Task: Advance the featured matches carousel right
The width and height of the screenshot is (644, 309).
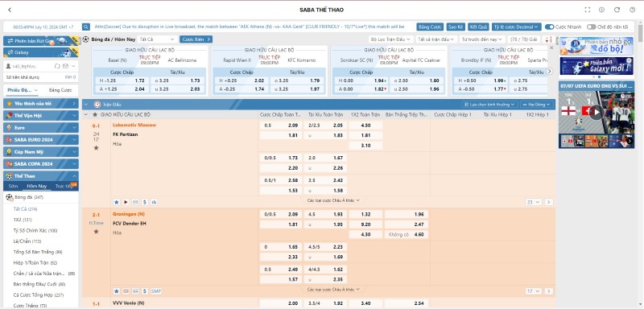Action: tap(550, 71)
